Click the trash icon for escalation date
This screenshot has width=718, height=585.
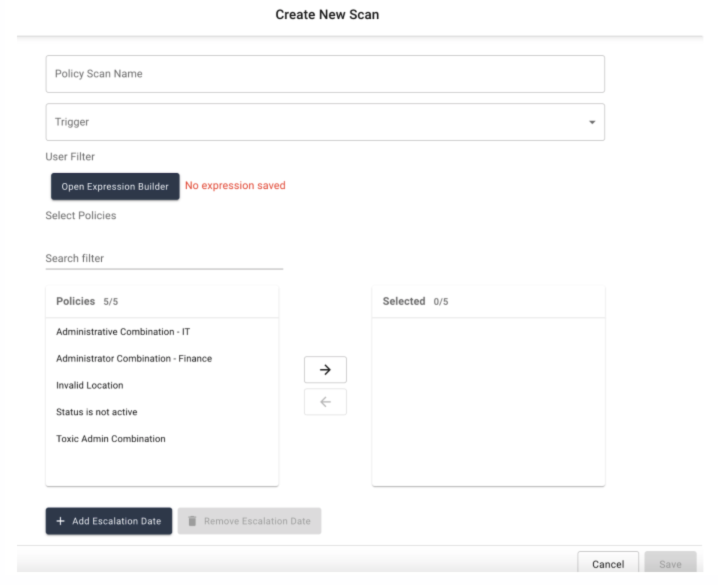(192, 521)
